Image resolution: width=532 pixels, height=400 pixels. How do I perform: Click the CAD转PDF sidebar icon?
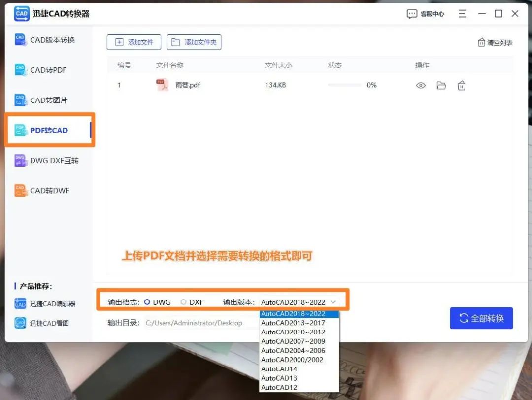click(21, 70)
